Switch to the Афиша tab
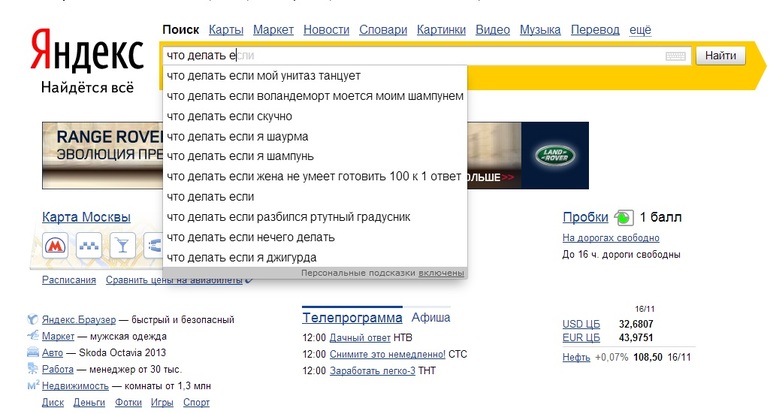This screenshot has height=414, width=770. (x=431, y=318)
